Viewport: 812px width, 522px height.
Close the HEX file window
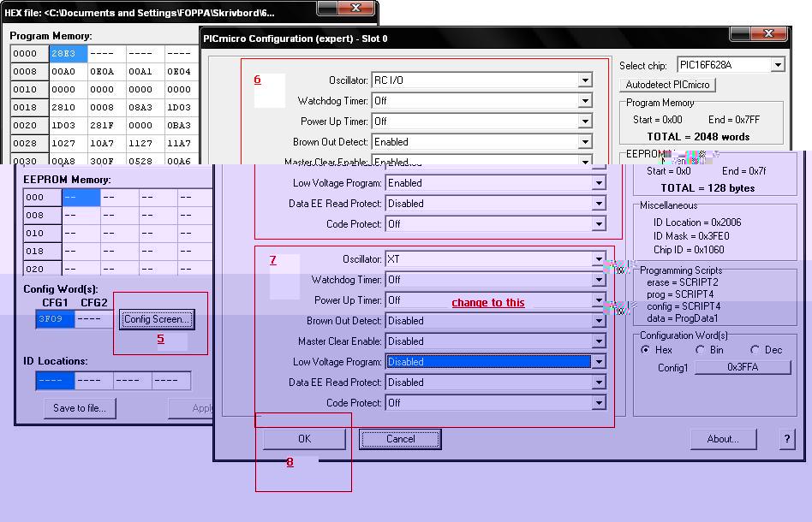click(355, 8)
